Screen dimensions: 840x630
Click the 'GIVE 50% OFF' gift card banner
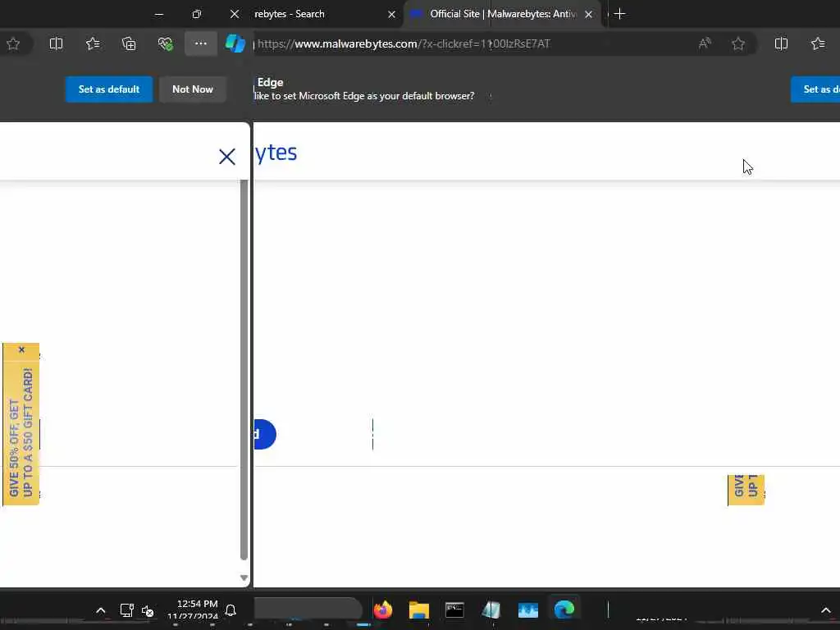click(21, 431)
